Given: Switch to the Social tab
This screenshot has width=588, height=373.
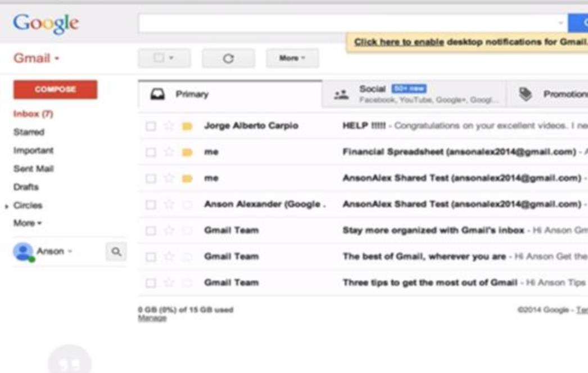Looking at the screenshot, I should pos(414,94).
